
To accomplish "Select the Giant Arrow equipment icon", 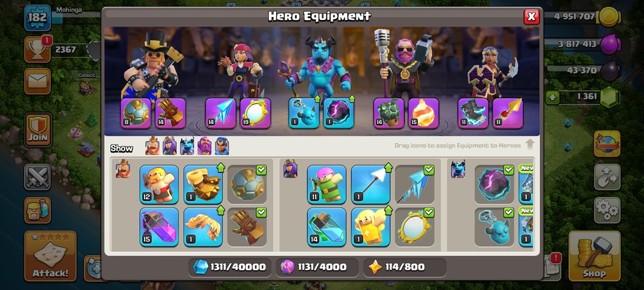I will coord(370,184).
